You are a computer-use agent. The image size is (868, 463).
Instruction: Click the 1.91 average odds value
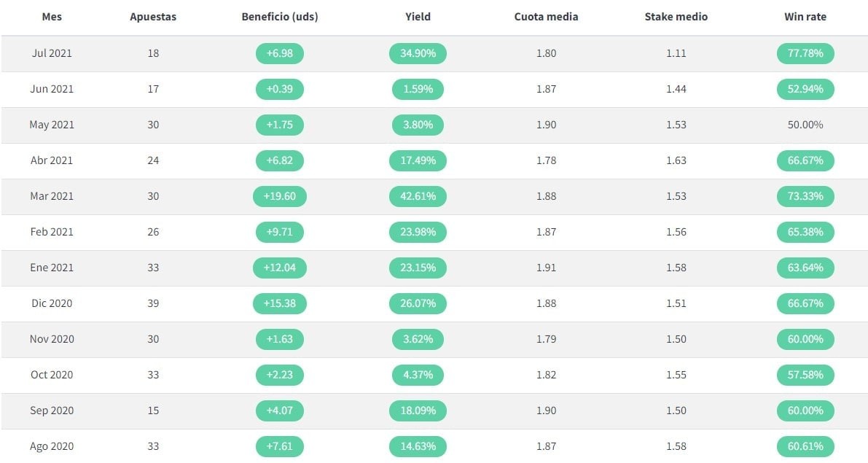(x=546, y=268)
